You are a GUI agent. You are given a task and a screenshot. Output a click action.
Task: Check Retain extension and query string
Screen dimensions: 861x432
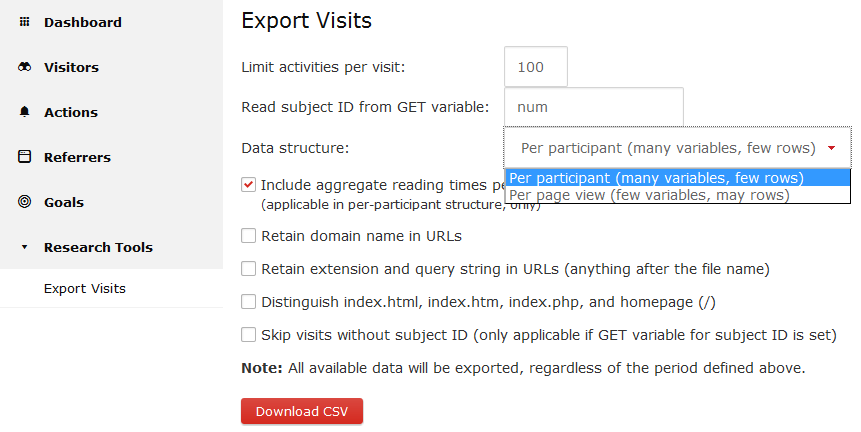pyautogui.click(x=248, y=268)
